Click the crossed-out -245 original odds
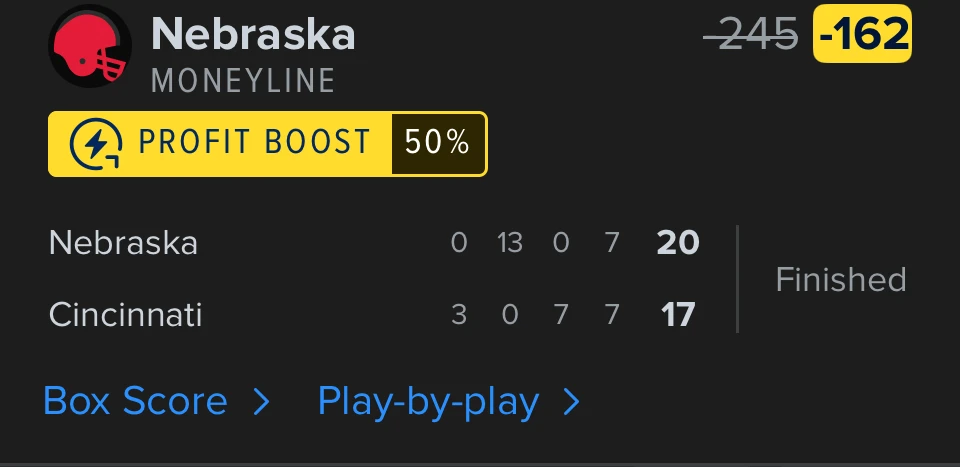Image resolution: width=960 pixels, height=467 pixels. (751, 34)
